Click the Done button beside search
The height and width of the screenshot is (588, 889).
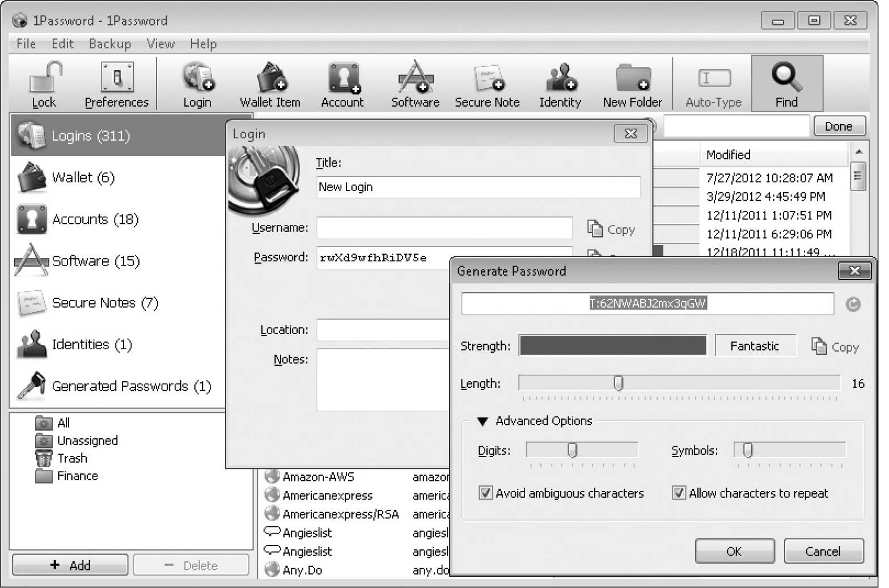(x=840, y=126)
